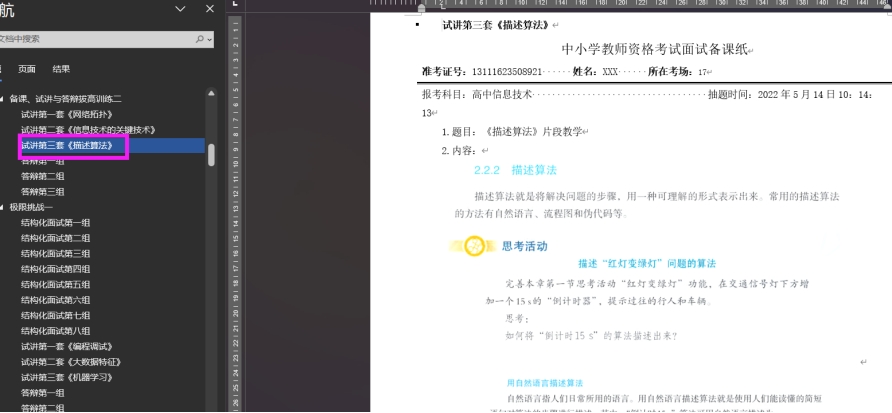Click the ruler tab selector icon
The width and height of the screenshot is (892, 413).
235,5
